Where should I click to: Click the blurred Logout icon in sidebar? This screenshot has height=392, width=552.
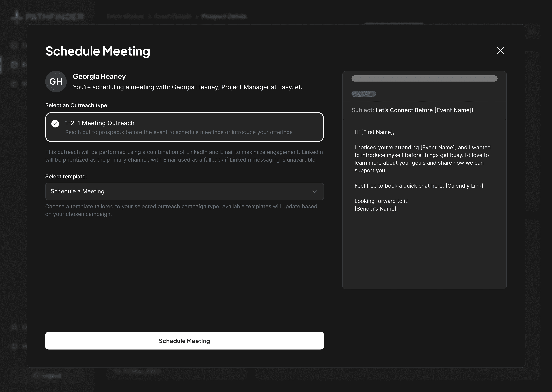pos(37,375)
